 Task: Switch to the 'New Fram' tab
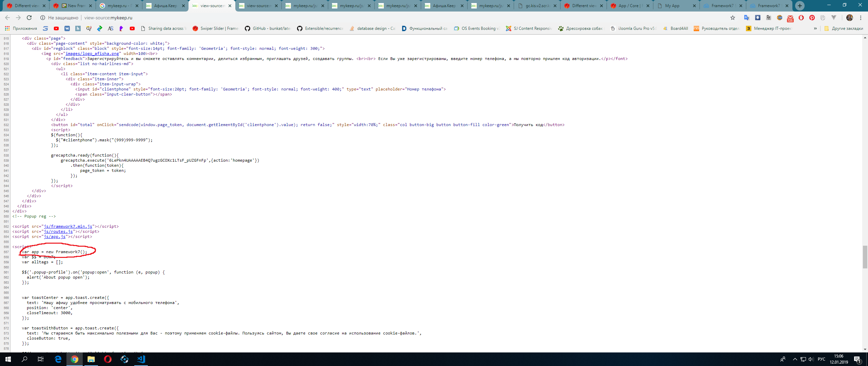click(x=72, y=6)
